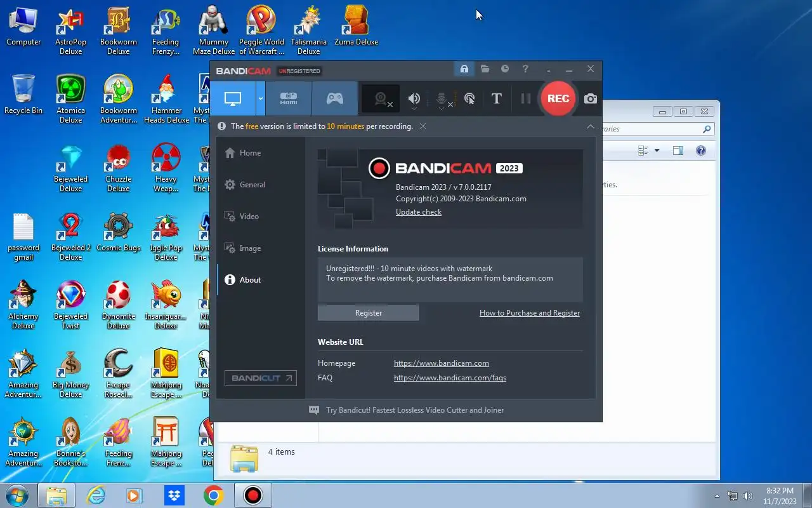Select Big Money Deluxe shortcut
This screenshot has width=812, height=508.
click(x=71, y=375)
